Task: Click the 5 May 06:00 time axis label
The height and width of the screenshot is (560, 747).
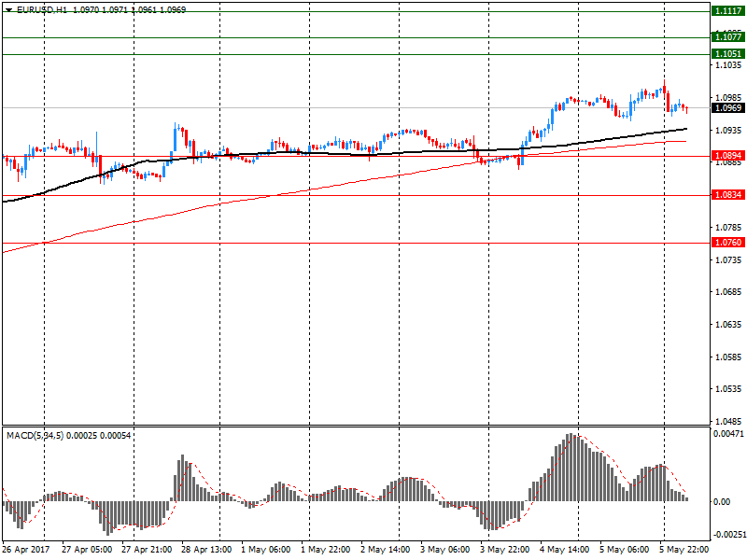Action: point(624,550)
